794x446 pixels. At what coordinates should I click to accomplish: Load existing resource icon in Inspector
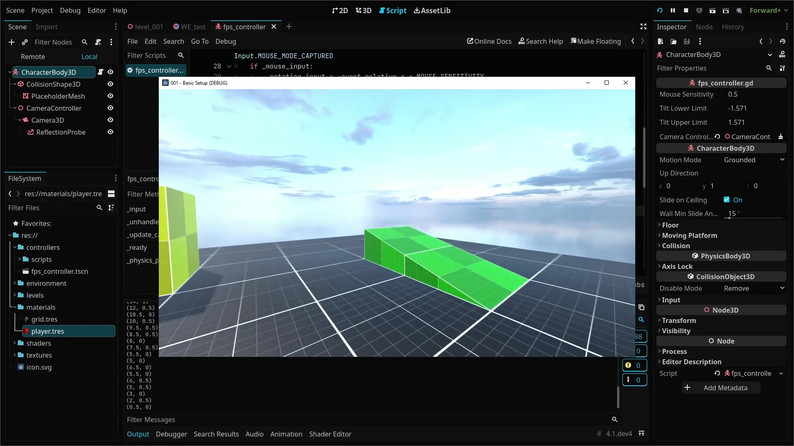pyautogui.click(x=673, y=42)
